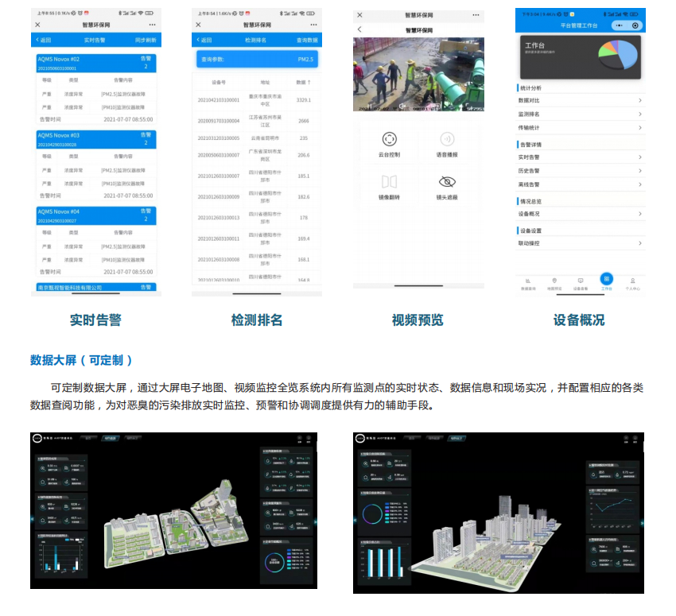Tap the 语音播报 voice broadcast icon
The image size is (676, 616).
[447, 139]
